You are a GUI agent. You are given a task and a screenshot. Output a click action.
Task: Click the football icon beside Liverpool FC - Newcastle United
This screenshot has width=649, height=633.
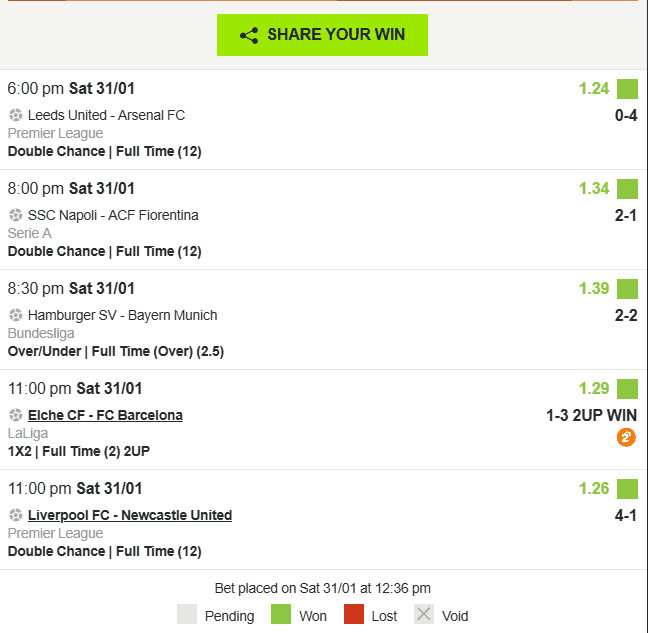tap(16, 515)
